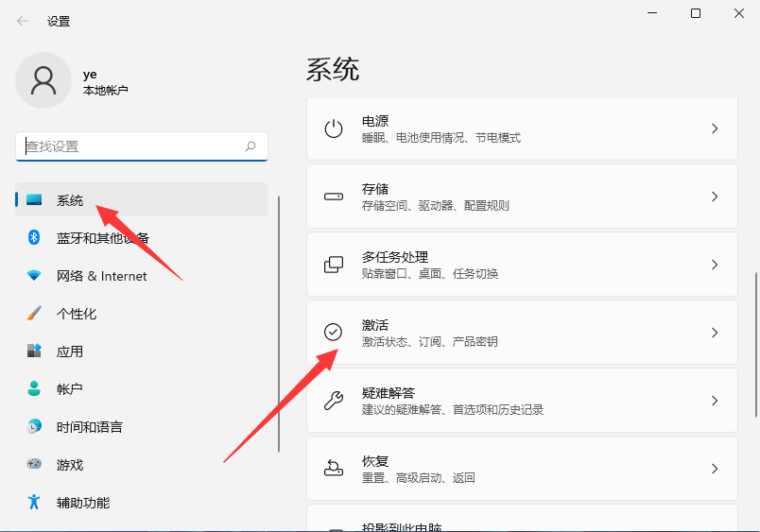Image resolution: width=760 pixels, height=532 pixels.
Task: Expand the 存储 row chevron
Action: point(715,197)
